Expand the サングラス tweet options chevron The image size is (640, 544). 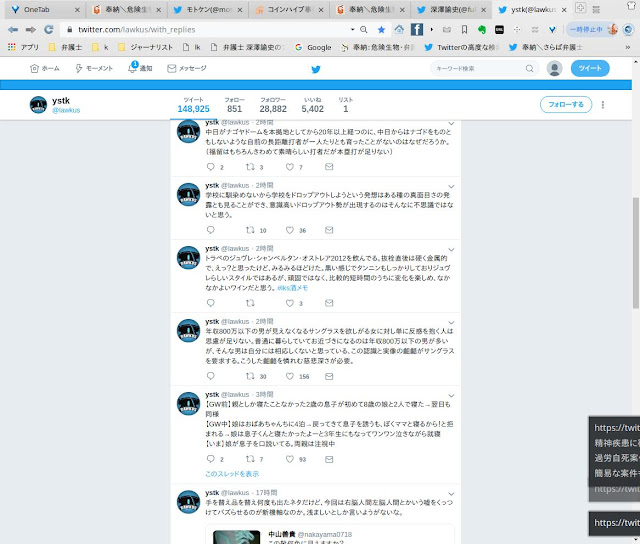451,322
